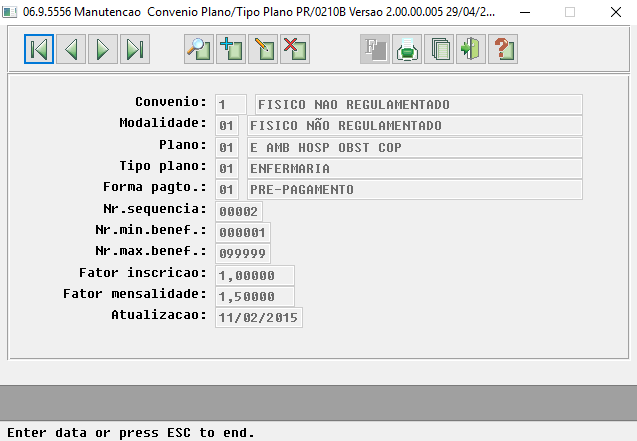
Task: Click the Nr.max.benef.: label
Action: tap(151, 251)
